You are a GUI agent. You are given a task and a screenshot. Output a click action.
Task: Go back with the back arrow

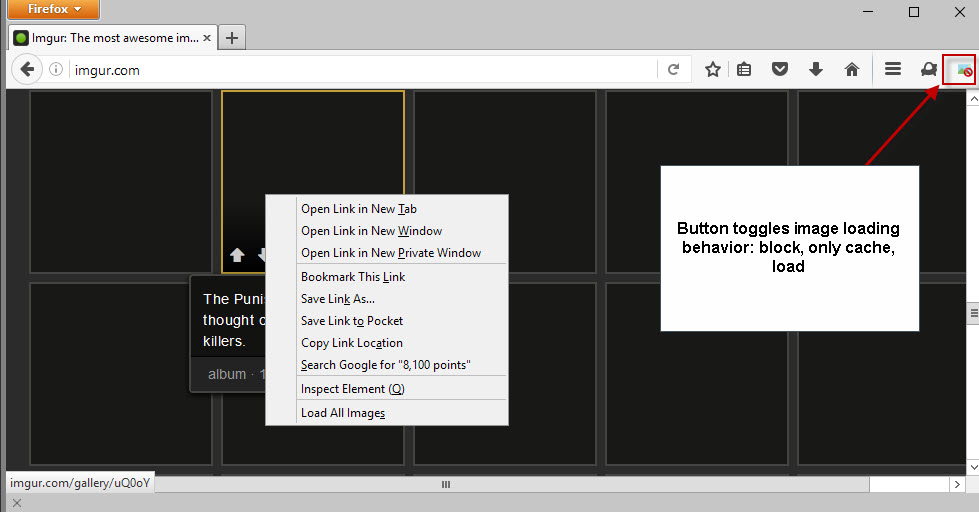27,69
